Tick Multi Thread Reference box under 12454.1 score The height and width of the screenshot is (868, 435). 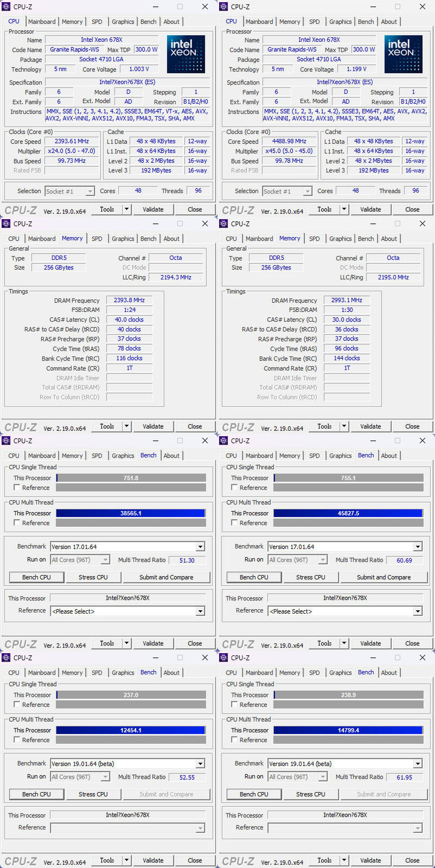pyautogui.click(x=17, y=740)
